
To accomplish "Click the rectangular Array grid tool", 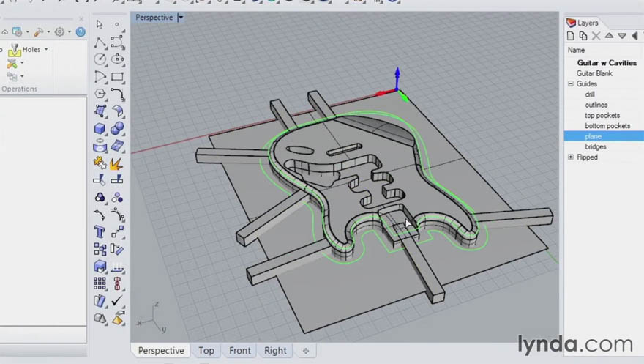I will (100, 283).
